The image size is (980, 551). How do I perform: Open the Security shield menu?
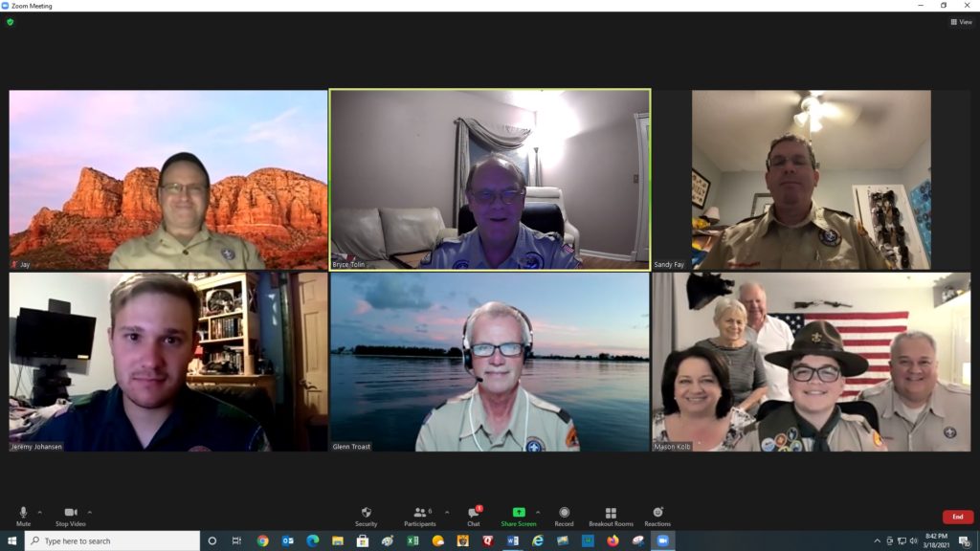(x=366, y=514)
